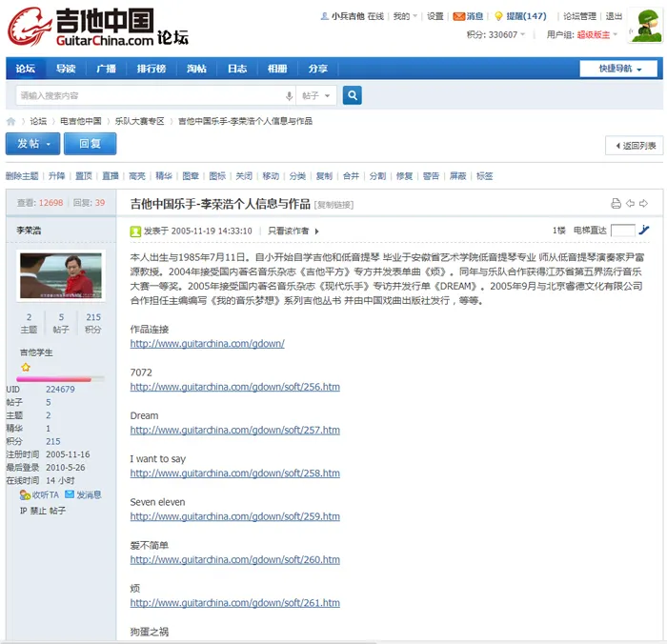
Task: Click the 收听TA follow link
Action: click(39, 494)
